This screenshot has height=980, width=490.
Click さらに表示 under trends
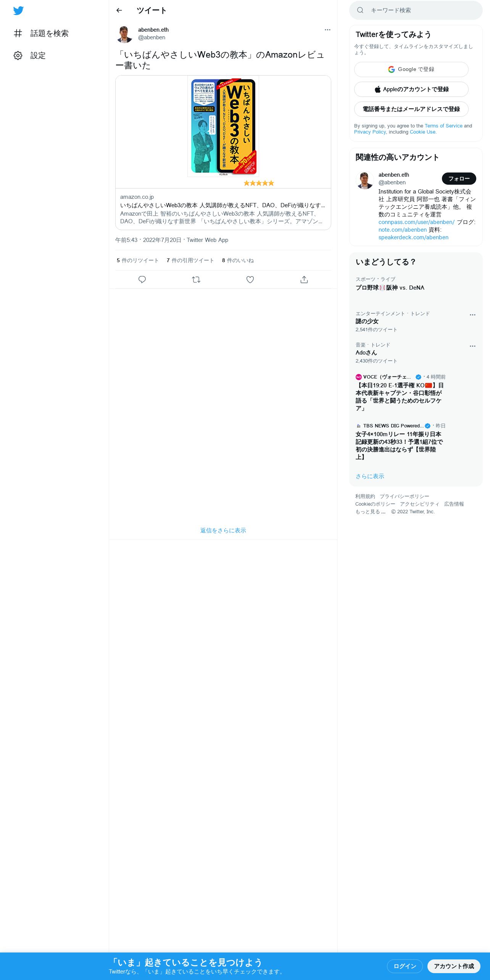370,476
